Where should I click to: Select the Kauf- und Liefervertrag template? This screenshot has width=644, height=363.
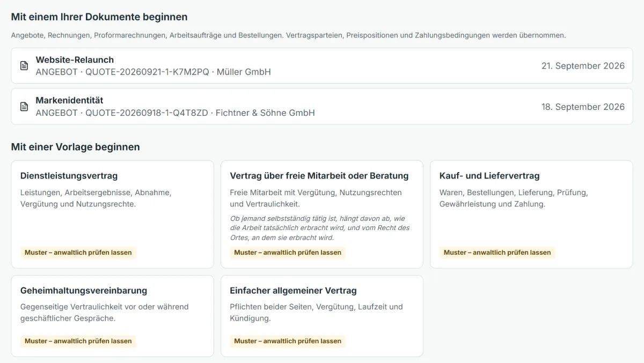coord(531,214)
